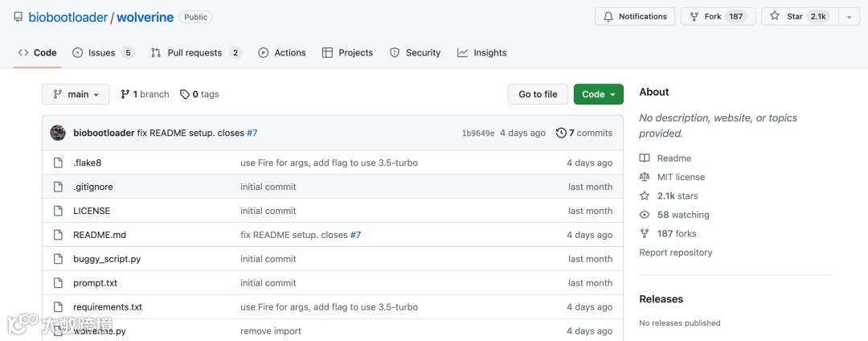Click the Notifications bell button
This screenshot has width=868, height=341.
pyautogui.click(x=634, y=17)
